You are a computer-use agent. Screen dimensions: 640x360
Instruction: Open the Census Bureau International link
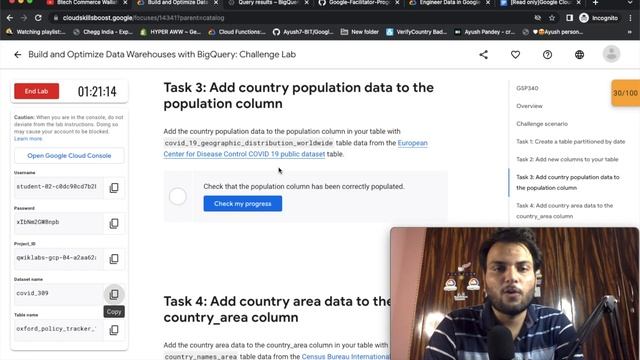click(345, 356)
